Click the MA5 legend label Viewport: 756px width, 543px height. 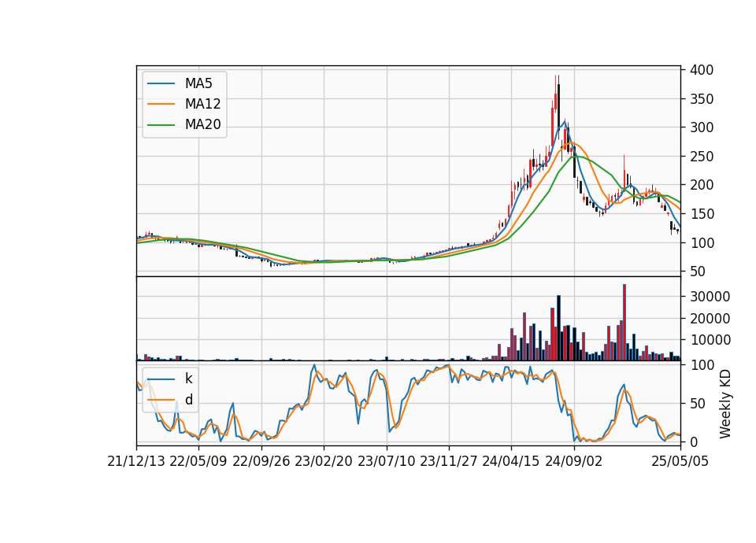click(198, 83)
